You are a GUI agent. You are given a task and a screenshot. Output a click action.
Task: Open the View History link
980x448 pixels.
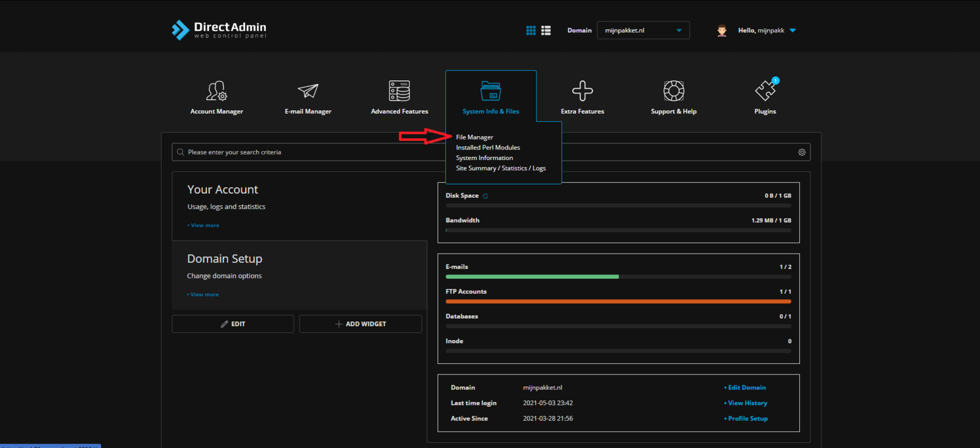coord(746,403)
